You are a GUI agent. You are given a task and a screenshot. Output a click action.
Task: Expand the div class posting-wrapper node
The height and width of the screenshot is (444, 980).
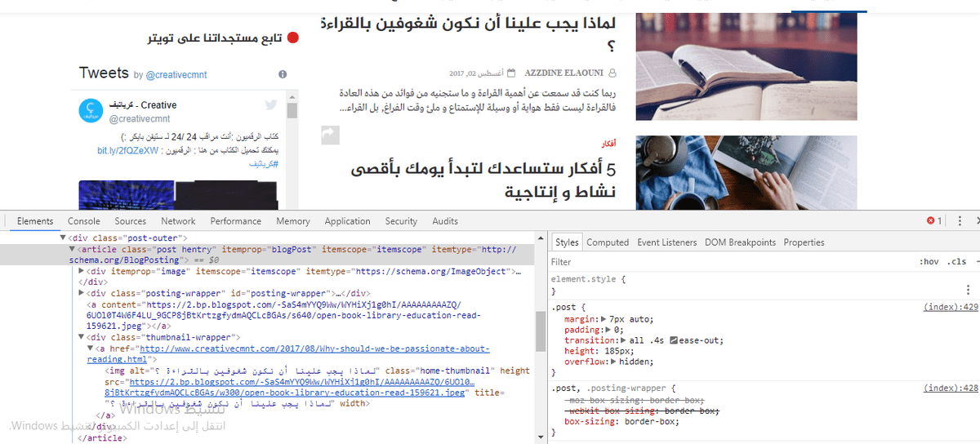coord(81,292)
